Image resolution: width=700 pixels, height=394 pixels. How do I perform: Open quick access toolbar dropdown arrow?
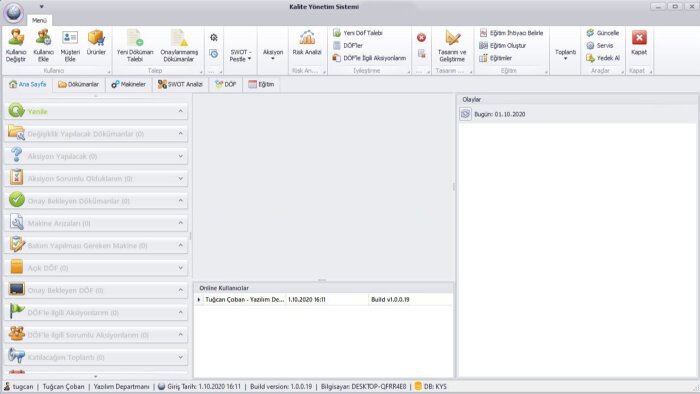(x=42, y=7)
